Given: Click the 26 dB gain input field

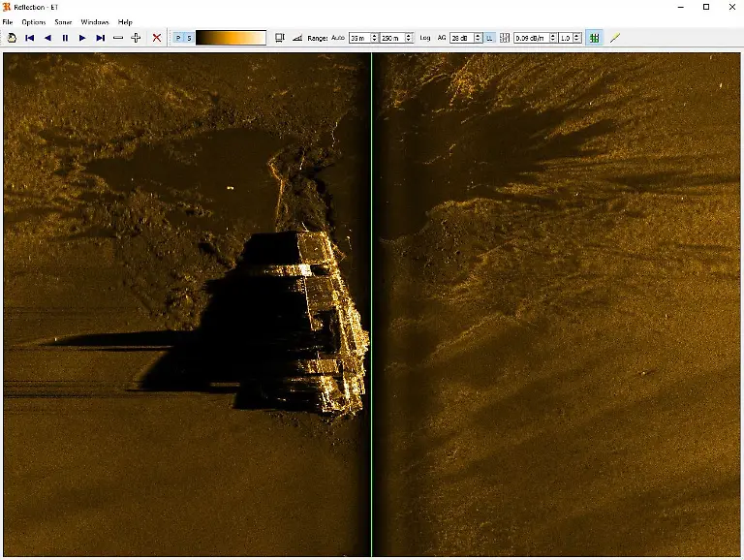Looking at the screenshot, I should pos(460,38).
